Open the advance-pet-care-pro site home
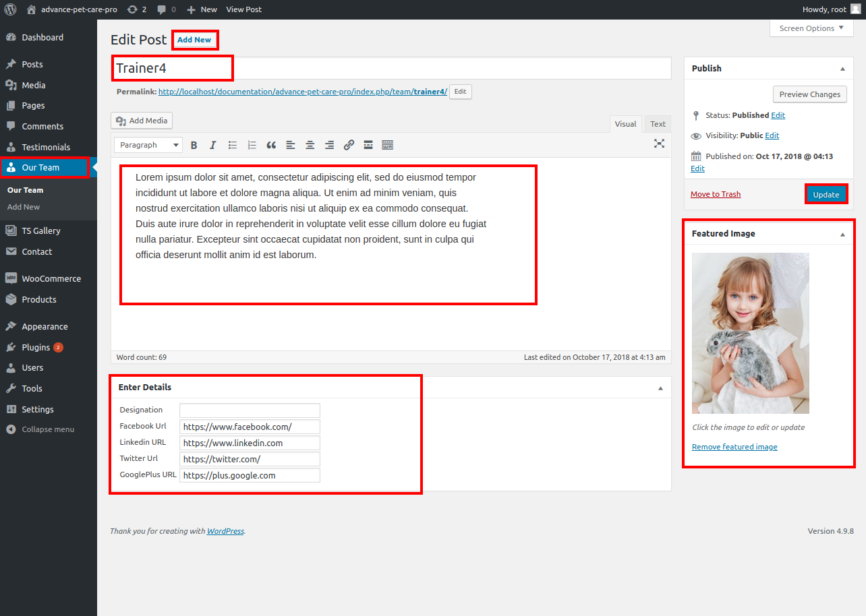This screenshot has height=616, width=866. click(x=71, y=9)
